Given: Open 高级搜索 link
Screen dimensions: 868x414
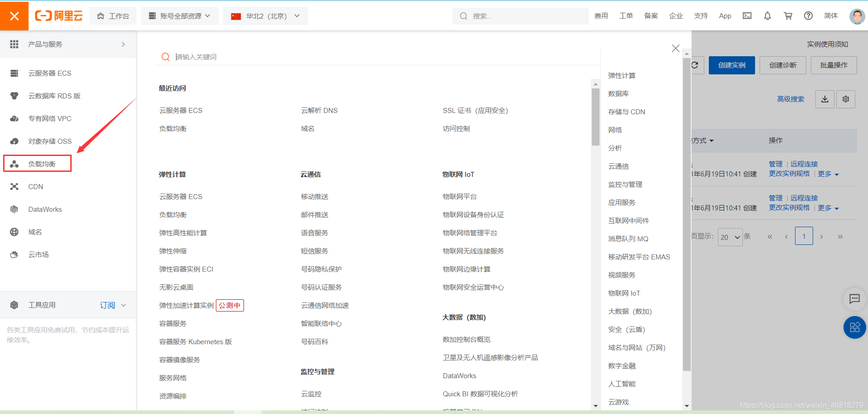Looking at the screenshot, I should 790,99.
